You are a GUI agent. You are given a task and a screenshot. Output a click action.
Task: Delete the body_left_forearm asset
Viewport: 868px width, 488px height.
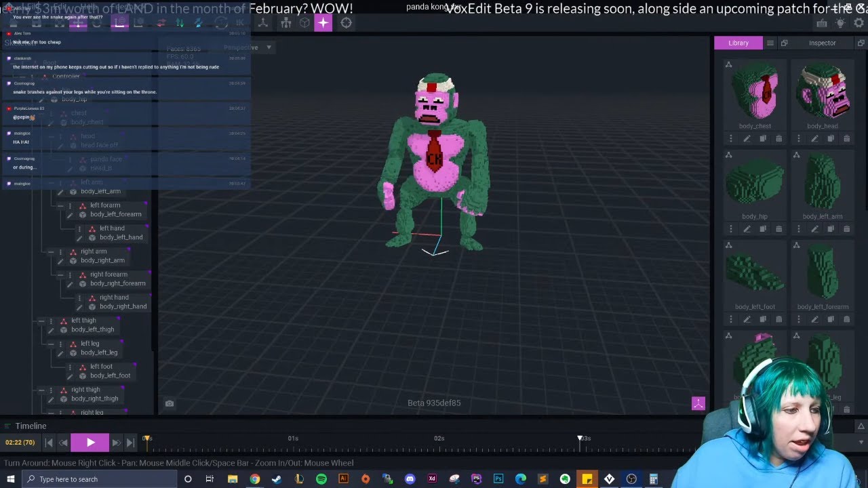(x=846, y=319)
